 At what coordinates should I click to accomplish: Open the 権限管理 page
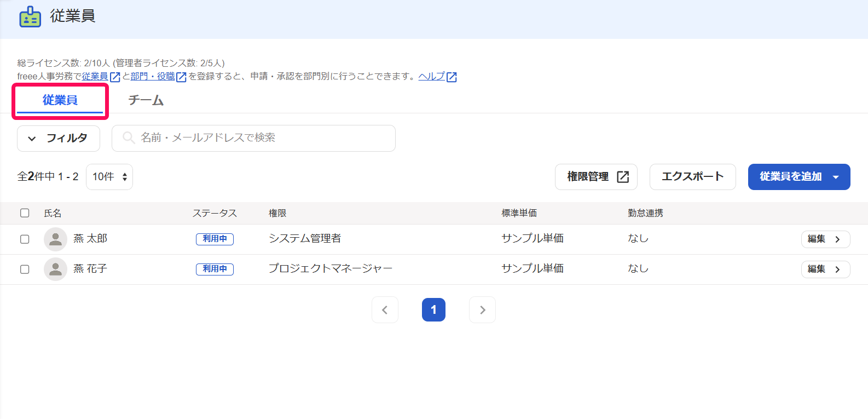596,177
